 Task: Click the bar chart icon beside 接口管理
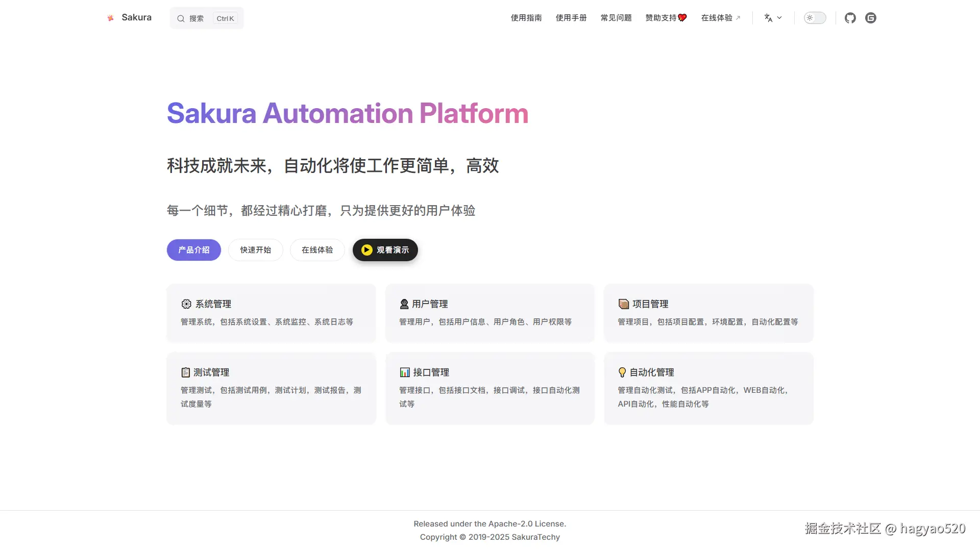[405, 372]
